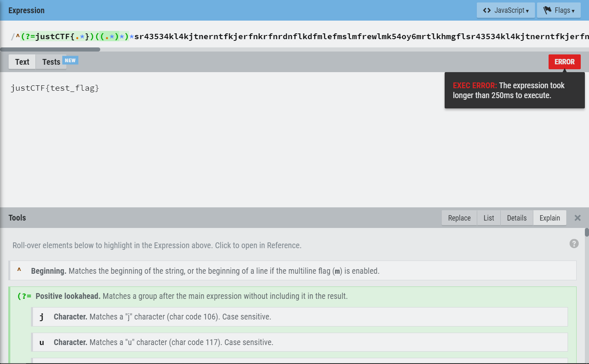The height and width of the screenshot is (364, 589).
Task: Click the expression horizontal scrollbar thumb
Action: (50, 49)
